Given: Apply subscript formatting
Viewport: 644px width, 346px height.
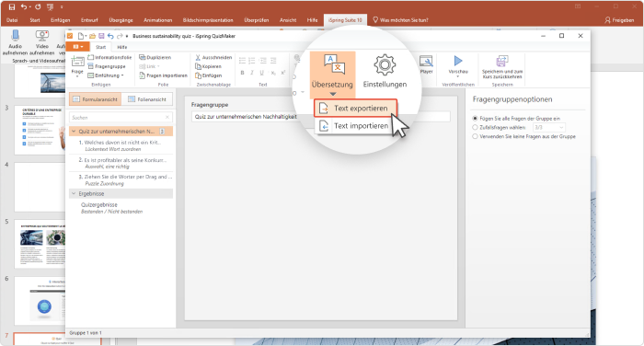Looking at the screenshot, I should coord(273,73).
